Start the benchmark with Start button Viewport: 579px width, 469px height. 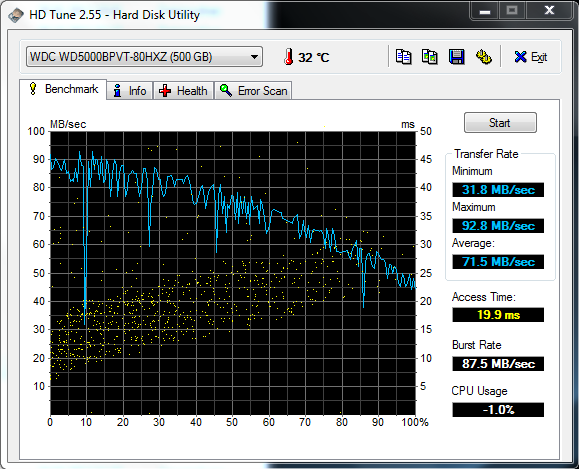pos(500,123)
